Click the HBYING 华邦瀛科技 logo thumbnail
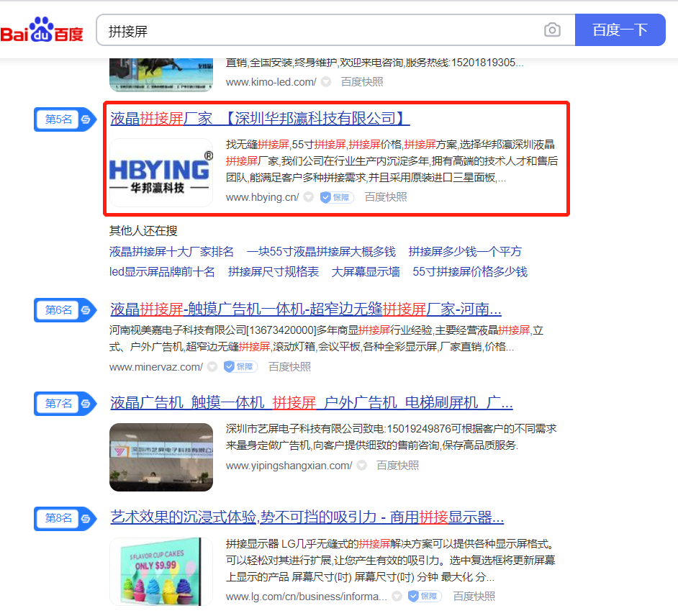This screenshot has height=616, width=678. (x=161, y=173)
